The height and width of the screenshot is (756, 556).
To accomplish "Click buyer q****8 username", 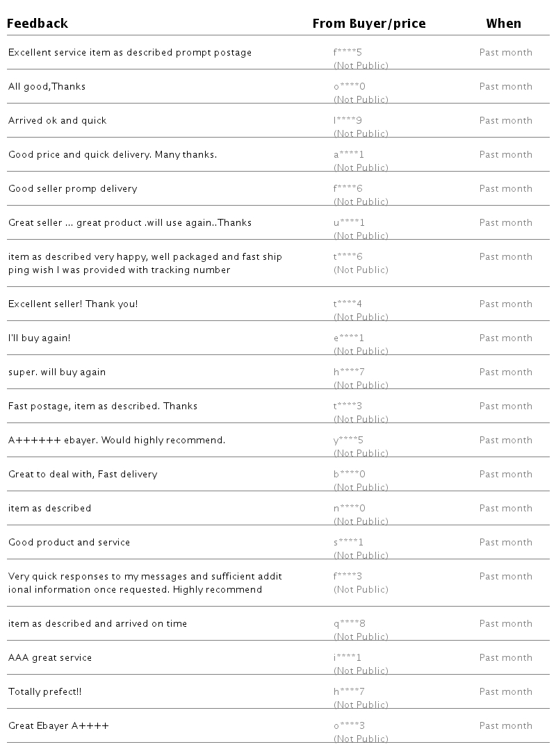I will coord(349,624).
